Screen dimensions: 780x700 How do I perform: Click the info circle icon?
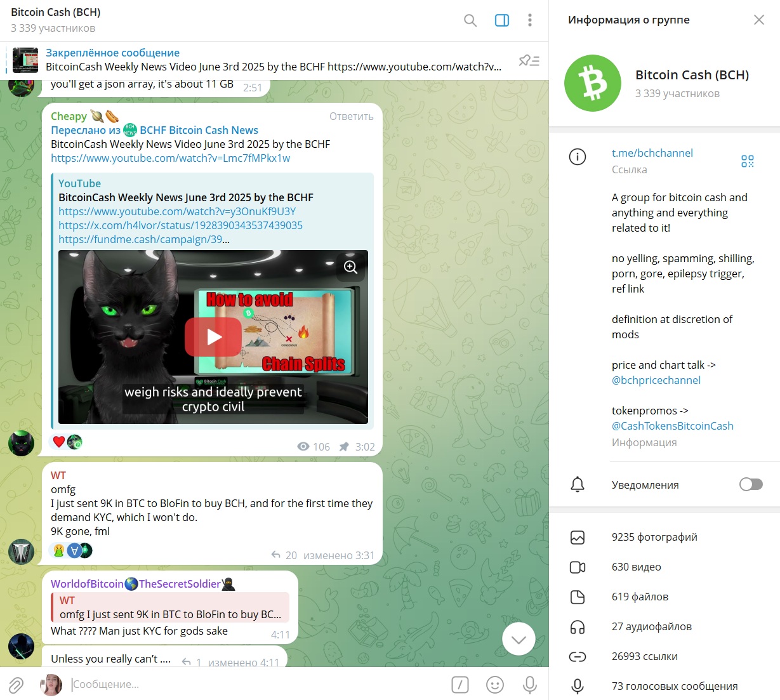point(578,156)
